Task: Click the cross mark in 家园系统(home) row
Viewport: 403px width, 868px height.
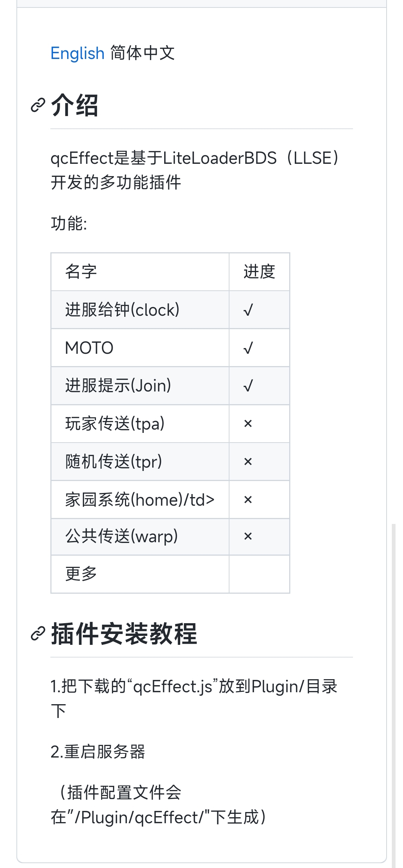Action: pyautogui.click(x=248, y=499)
